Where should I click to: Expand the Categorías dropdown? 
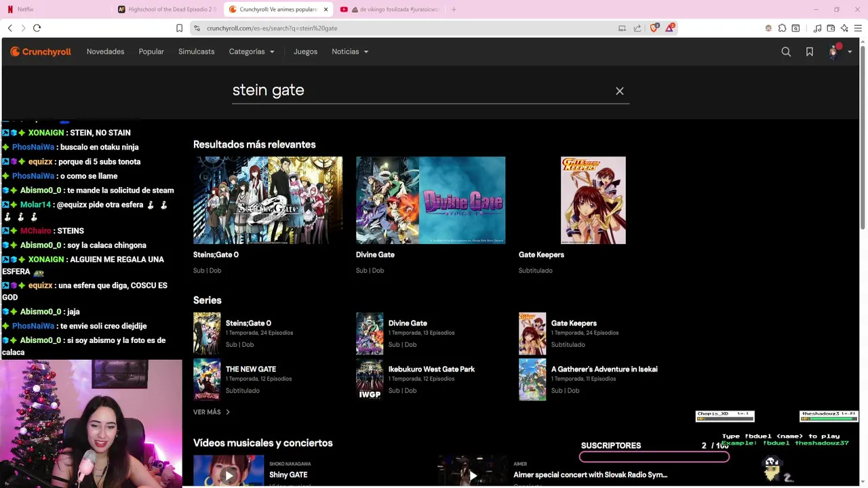pos(252,52)
